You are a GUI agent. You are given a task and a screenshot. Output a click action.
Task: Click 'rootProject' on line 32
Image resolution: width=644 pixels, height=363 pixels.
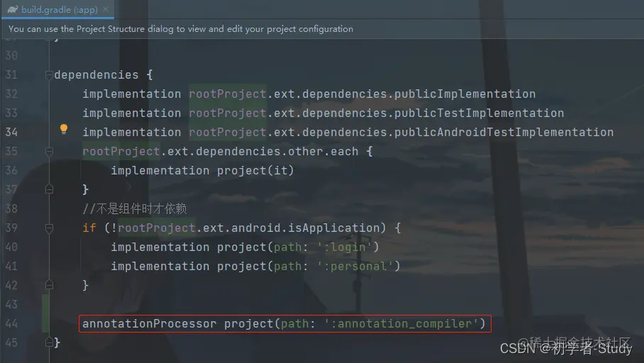(228, 94)
